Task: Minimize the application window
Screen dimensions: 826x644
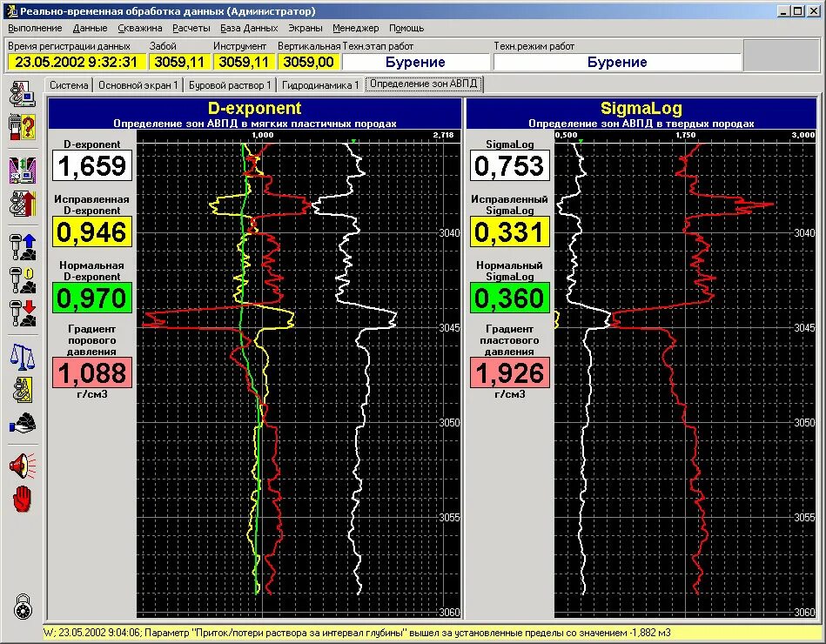Action: coord(784,11)
